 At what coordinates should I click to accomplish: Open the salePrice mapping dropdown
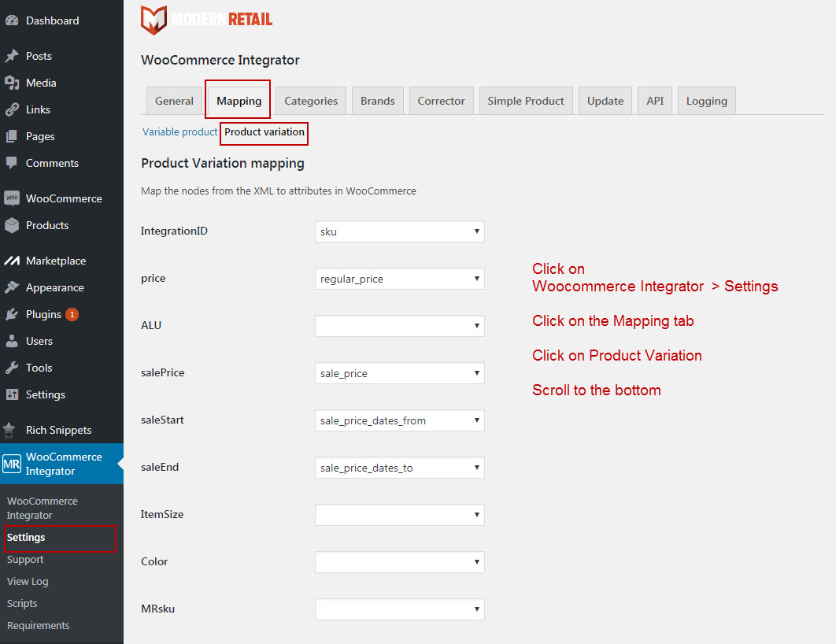399,373
